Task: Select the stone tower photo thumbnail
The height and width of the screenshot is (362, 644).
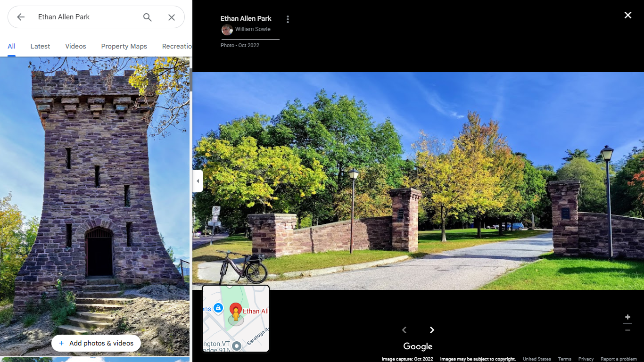Action: coord(95,206)
